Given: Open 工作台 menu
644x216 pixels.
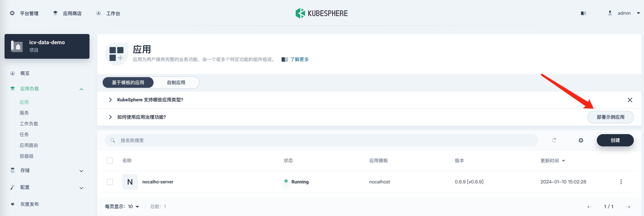Looking at the screenshot, I should click(x=113, y=13).
